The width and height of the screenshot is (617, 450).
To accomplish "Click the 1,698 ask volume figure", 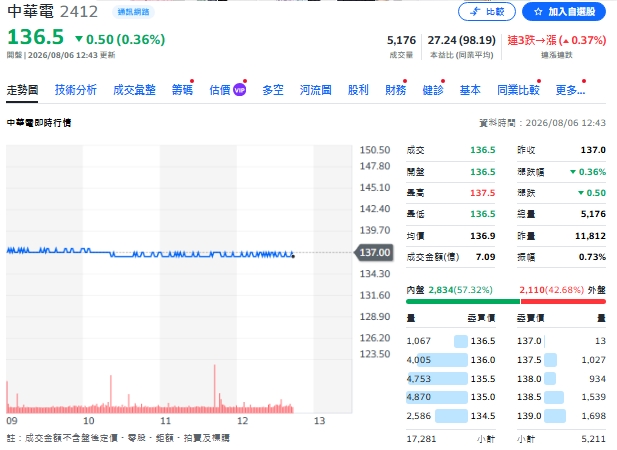I will click(593, 416).
